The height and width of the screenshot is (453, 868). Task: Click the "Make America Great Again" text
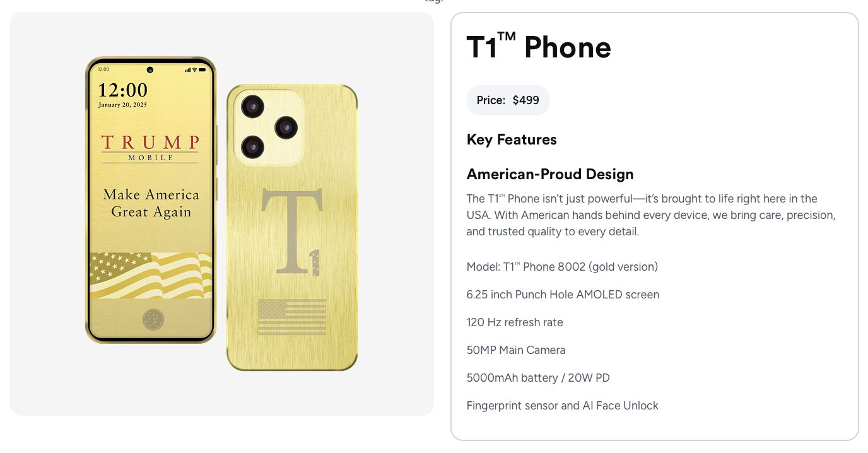click(151, 203)
